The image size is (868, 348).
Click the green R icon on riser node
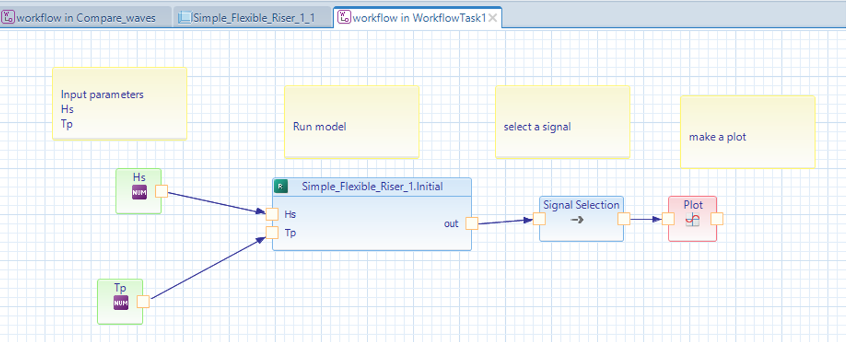[281, 187]
